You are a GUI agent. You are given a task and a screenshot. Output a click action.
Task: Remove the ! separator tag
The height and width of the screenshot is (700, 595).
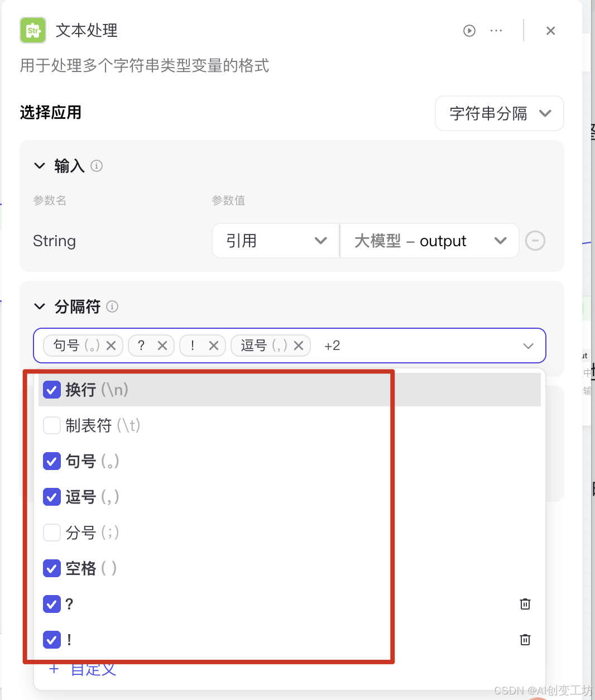pos(214,346)
